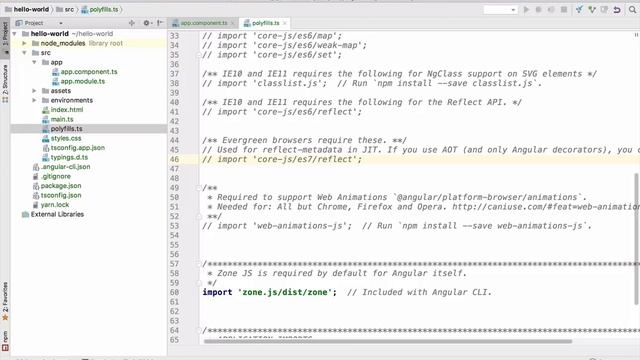Viewport: 640px width, 360px height.
Task: Click the Show History toolbar icon
Action: click(x=604, y=9)
